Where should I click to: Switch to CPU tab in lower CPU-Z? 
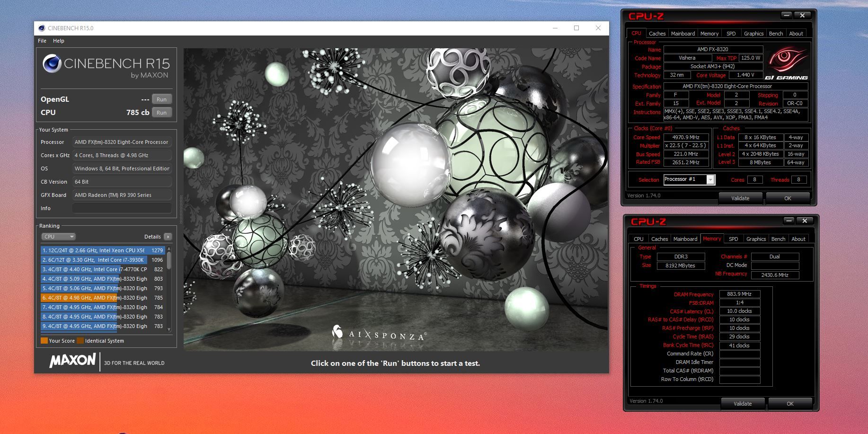coord(638,239)
